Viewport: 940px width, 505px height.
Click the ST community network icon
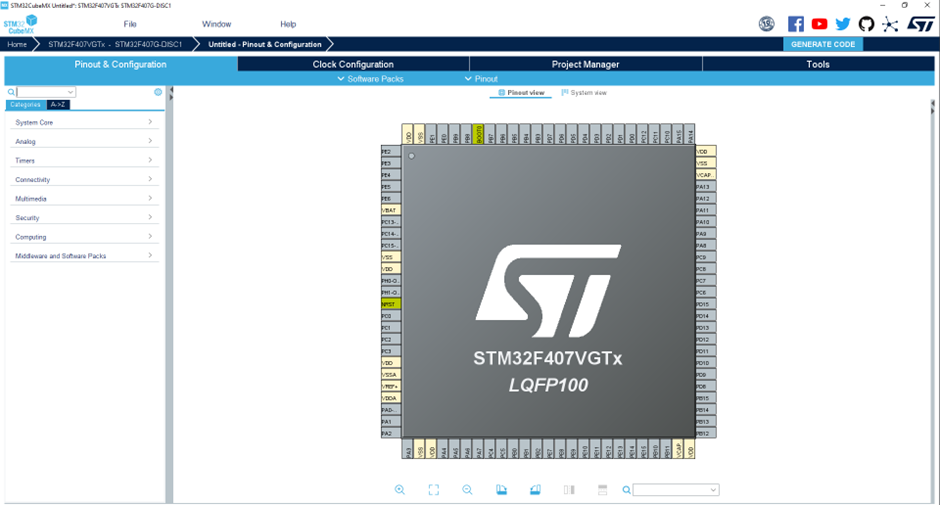(x=890, y=24)
